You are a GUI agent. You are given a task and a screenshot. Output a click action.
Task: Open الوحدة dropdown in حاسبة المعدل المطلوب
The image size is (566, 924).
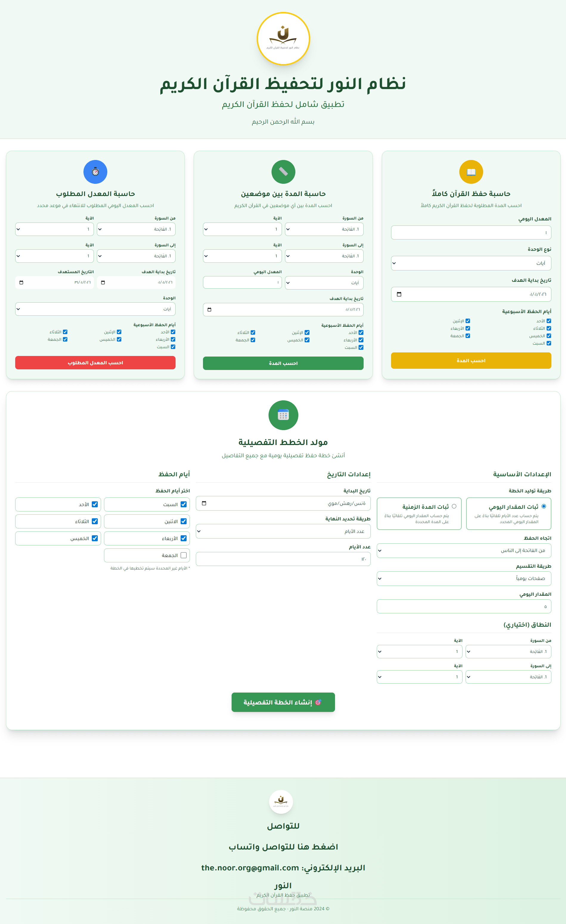(x=95, y=309)
